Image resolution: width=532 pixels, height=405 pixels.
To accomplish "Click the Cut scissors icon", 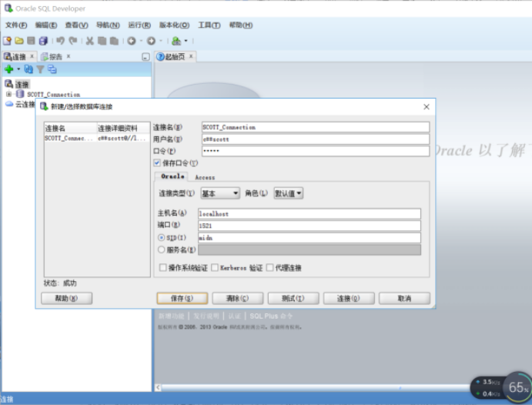I will point(89,41).
